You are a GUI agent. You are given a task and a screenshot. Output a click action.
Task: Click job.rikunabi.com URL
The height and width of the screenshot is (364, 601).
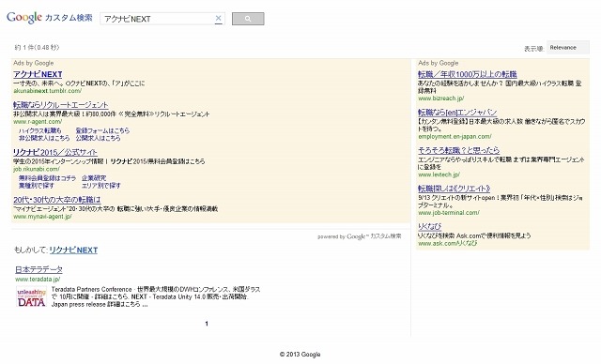pos(37,169)
